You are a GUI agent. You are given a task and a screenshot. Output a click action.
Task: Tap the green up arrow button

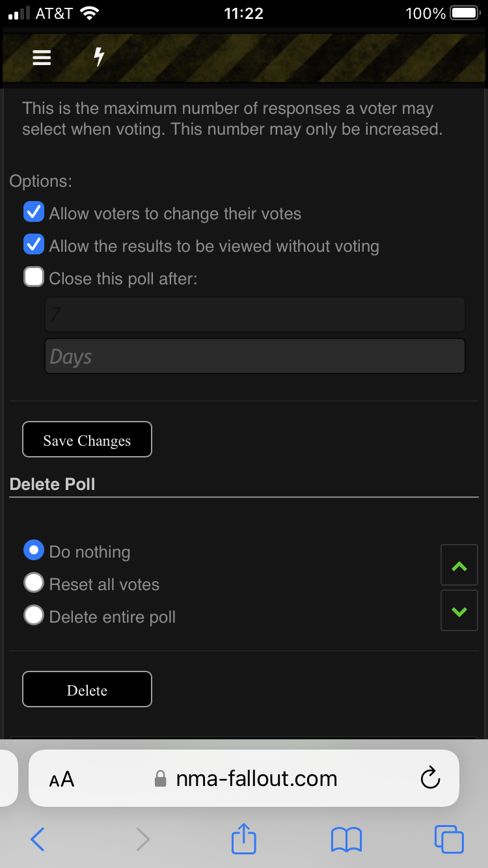[459, 565]
